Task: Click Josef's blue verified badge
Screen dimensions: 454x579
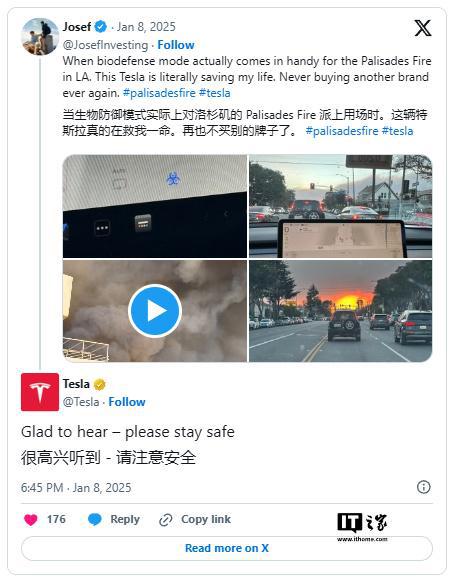Action: (100, 27)
